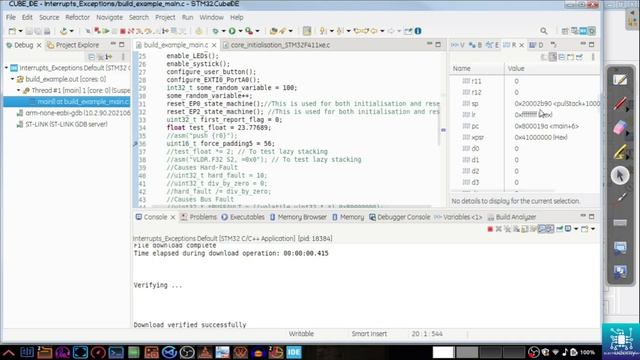The width and height of the screenshot is (640, 360).
Task: Open dropdown arrow next to New file icon
Action: pyautogui.click(x=20, y=31)
